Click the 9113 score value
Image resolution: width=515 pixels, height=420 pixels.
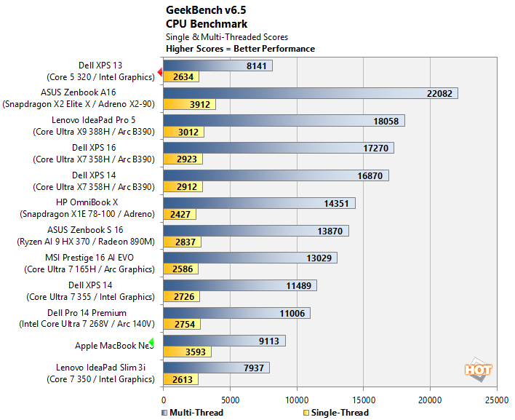269,341
